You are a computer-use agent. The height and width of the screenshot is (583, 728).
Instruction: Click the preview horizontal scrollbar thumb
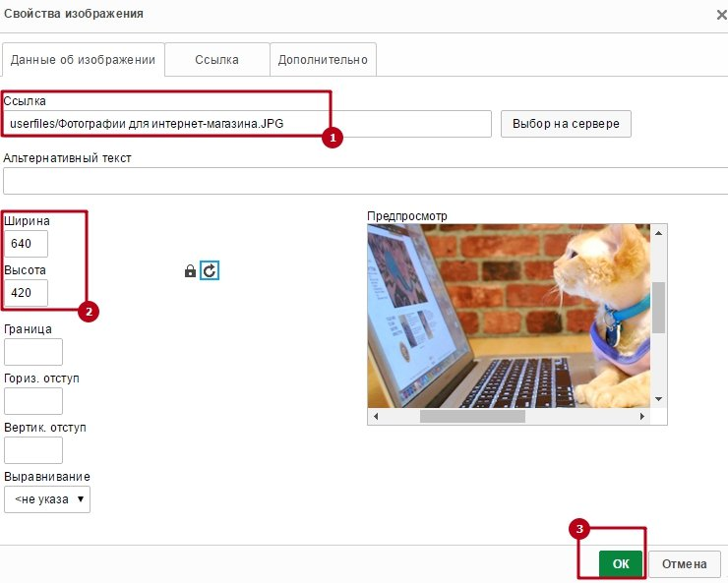point(472,417)
